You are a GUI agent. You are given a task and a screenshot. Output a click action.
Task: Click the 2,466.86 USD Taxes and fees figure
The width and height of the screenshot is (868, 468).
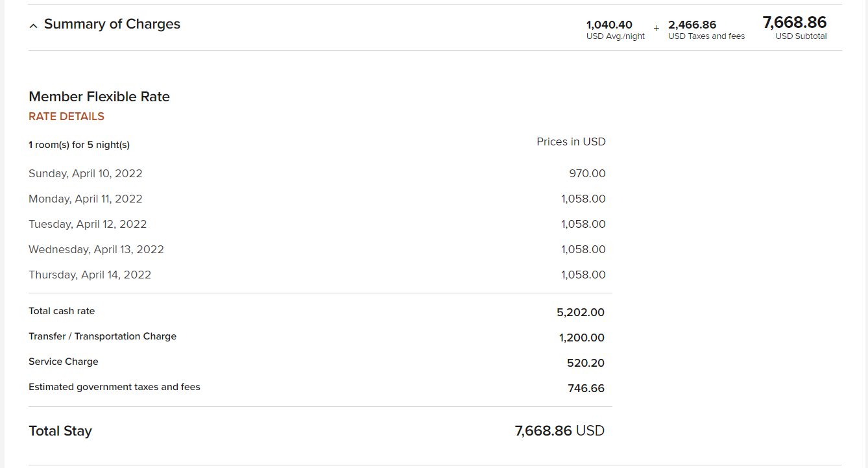click(x=706, y=31)
